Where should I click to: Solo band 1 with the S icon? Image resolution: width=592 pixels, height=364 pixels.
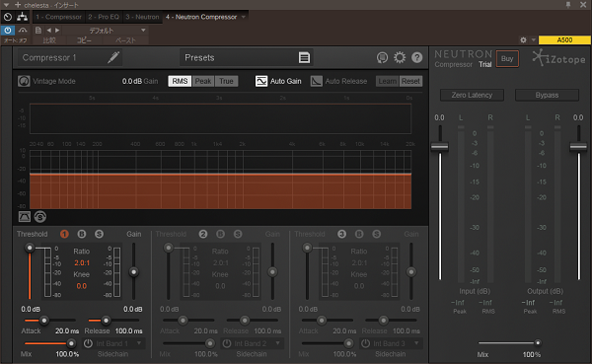99,234
